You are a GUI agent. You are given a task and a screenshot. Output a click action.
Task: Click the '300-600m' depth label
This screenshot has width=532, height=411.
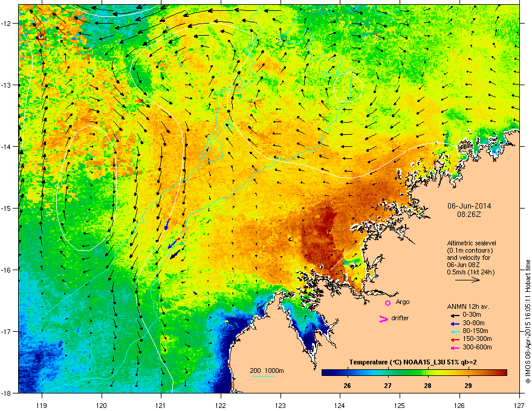click(x=477, y=347)
